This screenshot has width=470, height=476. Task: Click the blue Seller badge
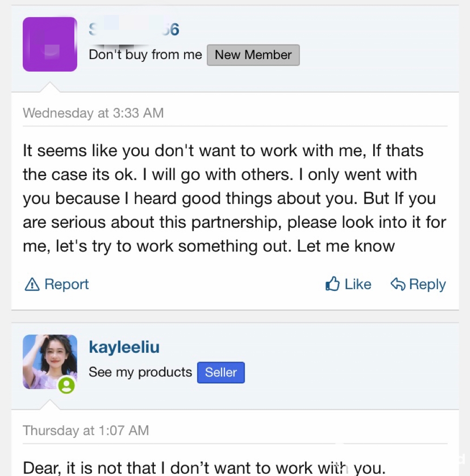tap(221, 372)
